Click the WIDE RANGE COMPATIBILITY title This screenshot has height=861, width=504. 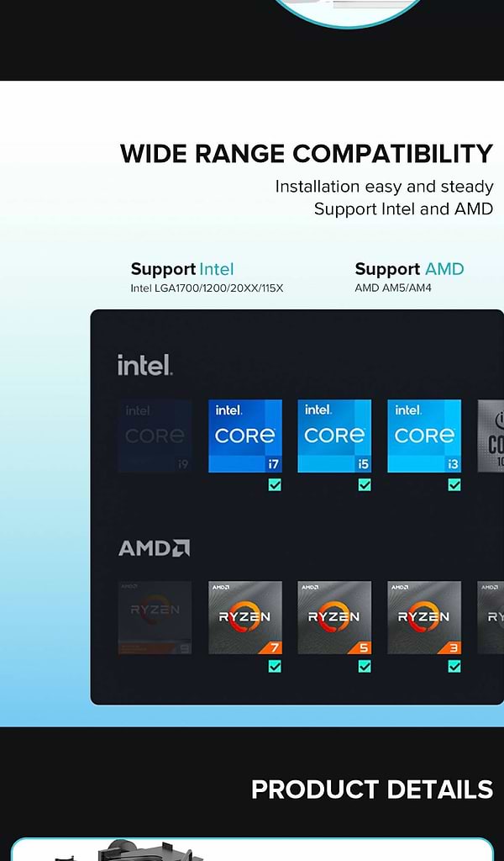(307, 154)
